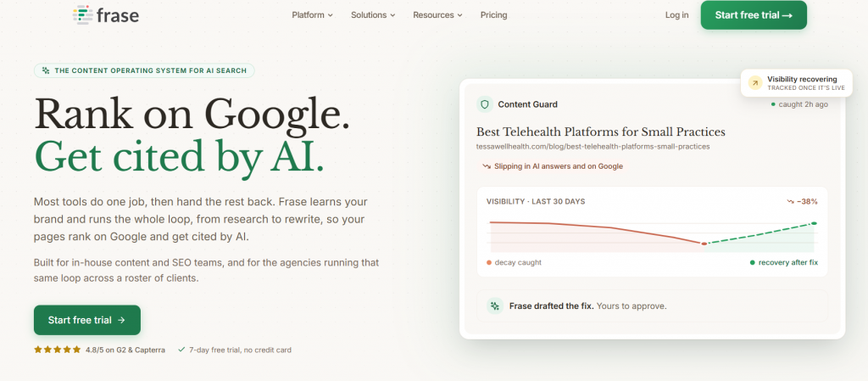Expand the Resources dropdown chevron
Screen dimensions: 868x381
[459, 15]
